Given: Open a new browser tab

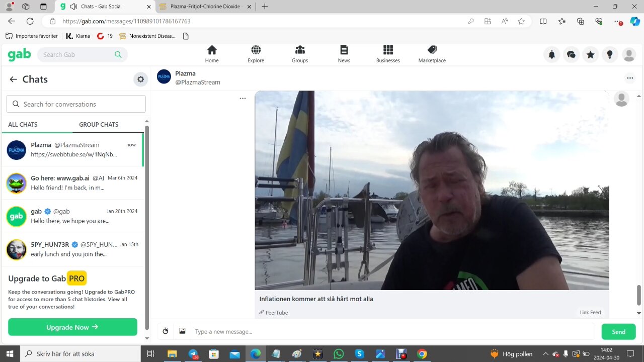Looking at the screenshot, I should [x=265, y=7].
